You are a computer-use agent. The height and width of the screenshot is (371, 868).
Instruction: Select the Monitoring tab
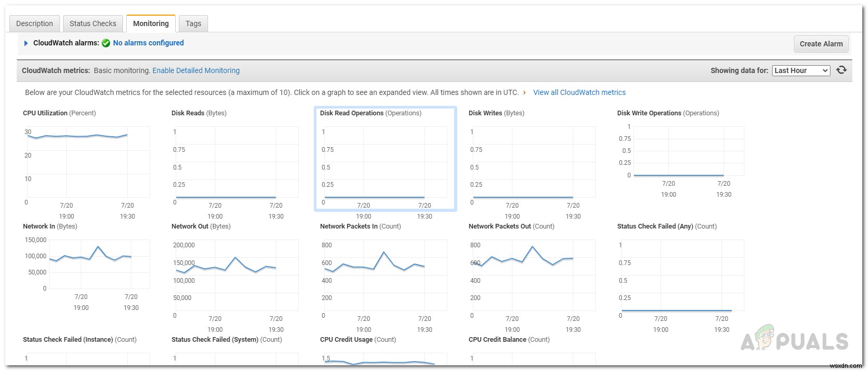click(x=151, y=23)
